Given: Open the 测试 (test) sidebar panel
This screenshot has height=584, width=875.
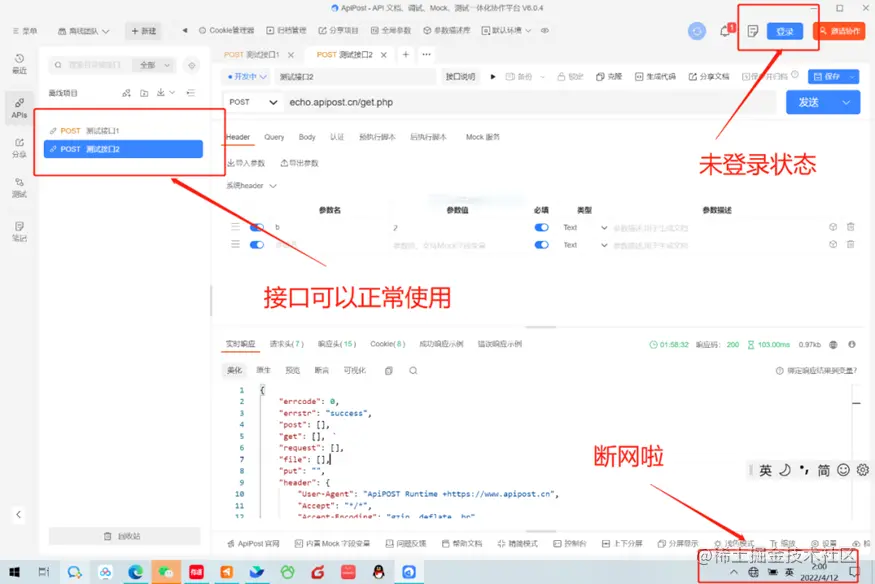Looking at the screenshot, I should pos(19,187).
